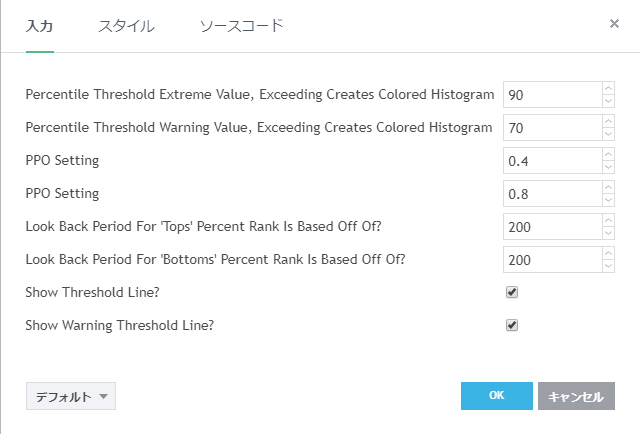
Task: Click the first PPO Setting input field
Action: (x=552, y=161)
